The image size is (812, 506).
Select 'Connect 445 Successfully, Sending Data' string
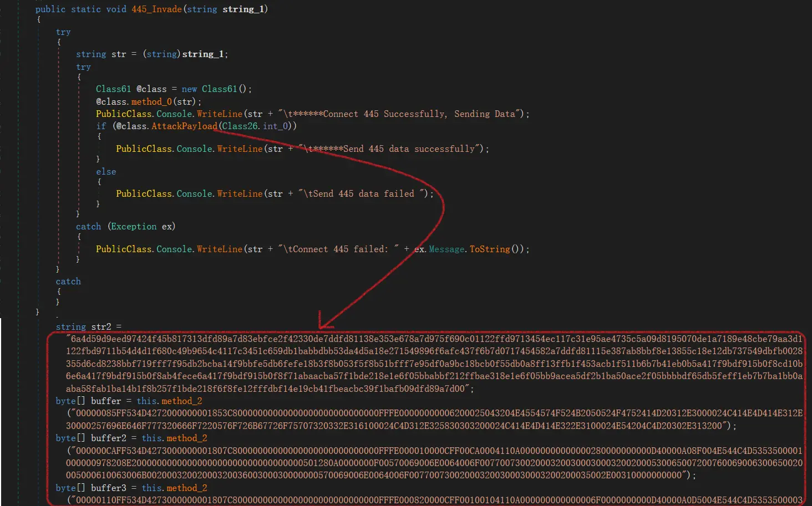[419, 114]
